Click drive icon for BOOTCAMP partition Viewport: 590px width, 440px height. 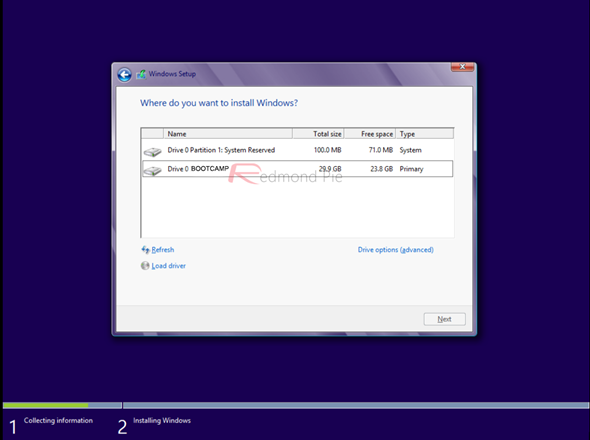coord(153,171)
